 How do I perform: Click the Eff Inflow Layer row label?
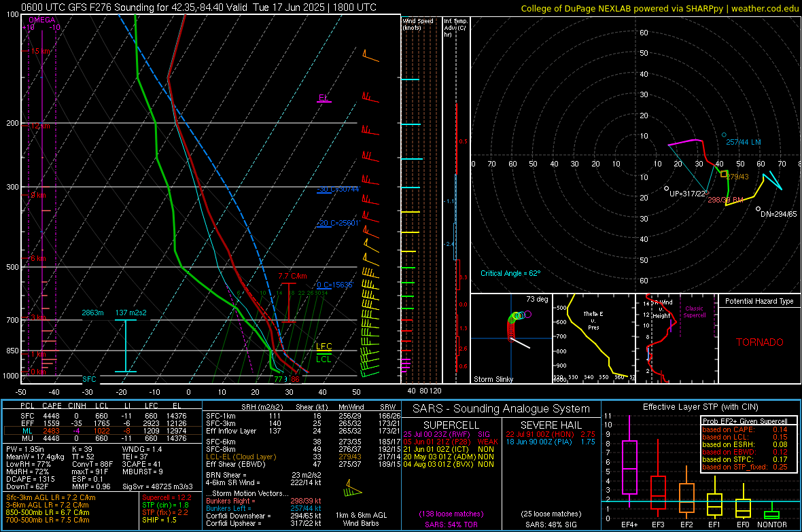pos(230,431)
